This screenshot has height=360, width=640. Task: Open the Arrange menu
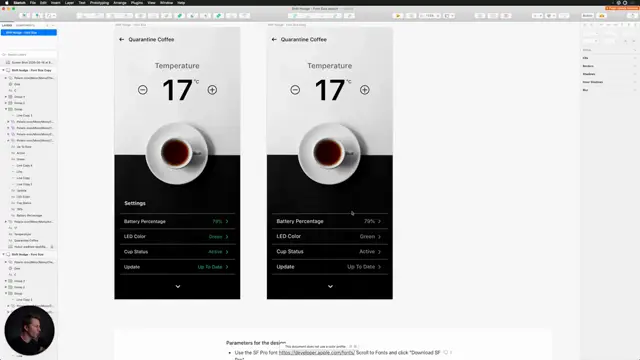click(120, 2)
